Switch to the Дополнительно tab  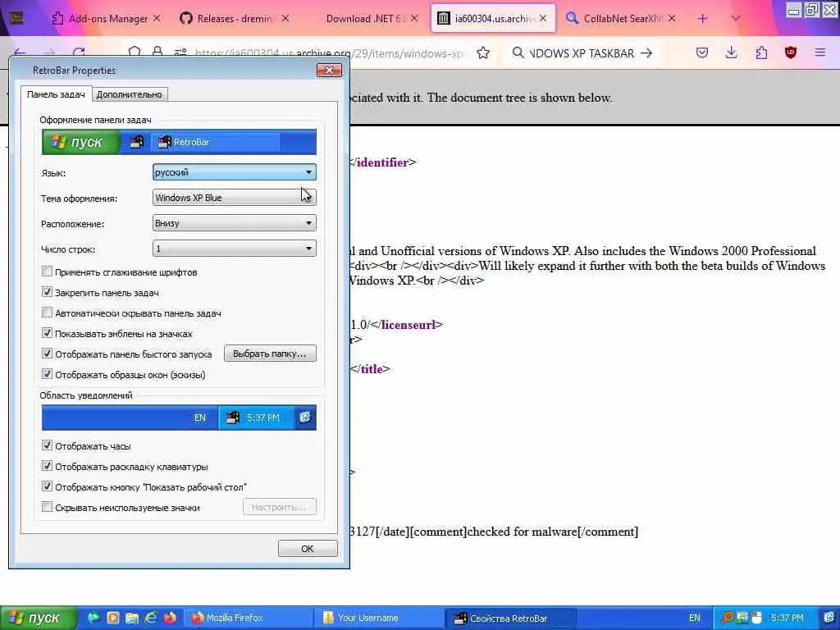(129, 94)
